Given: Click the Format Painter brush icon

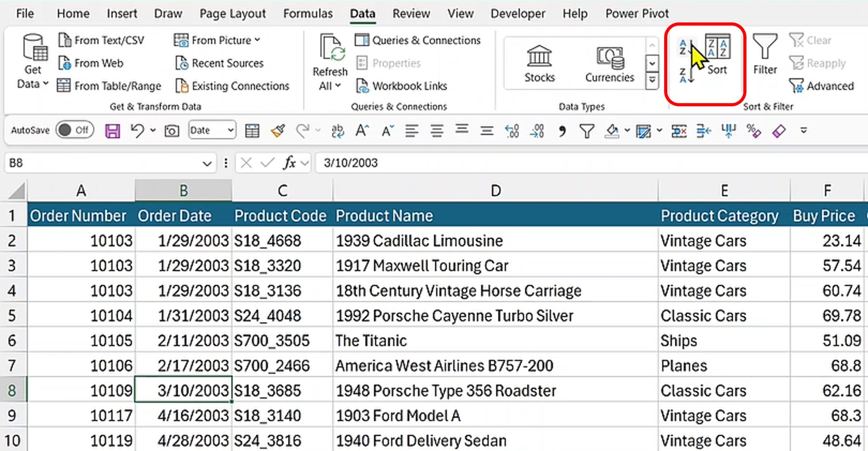Looking at the screenshot, I should click(278, 131).
